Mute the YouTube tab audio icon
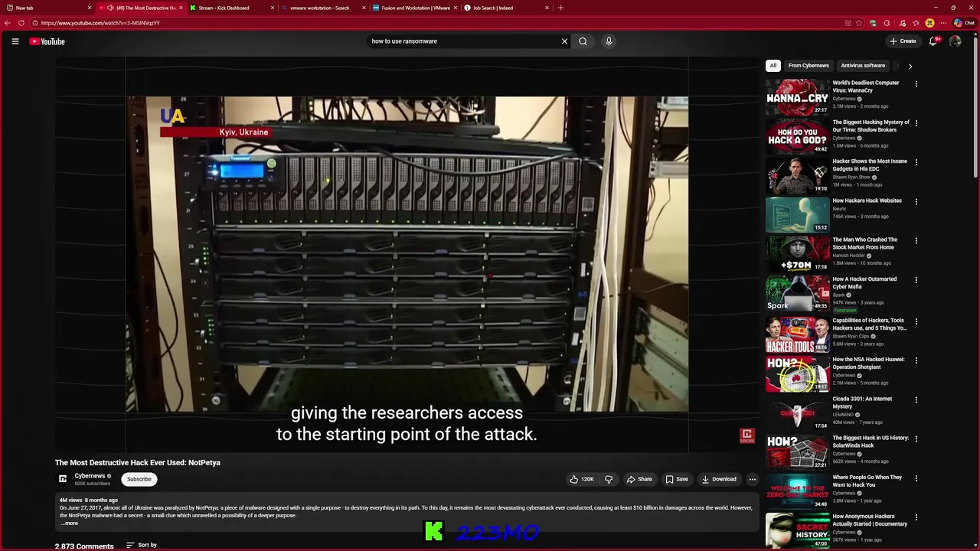The width and height of the screenshot is (980, 551). click(110, 8)
